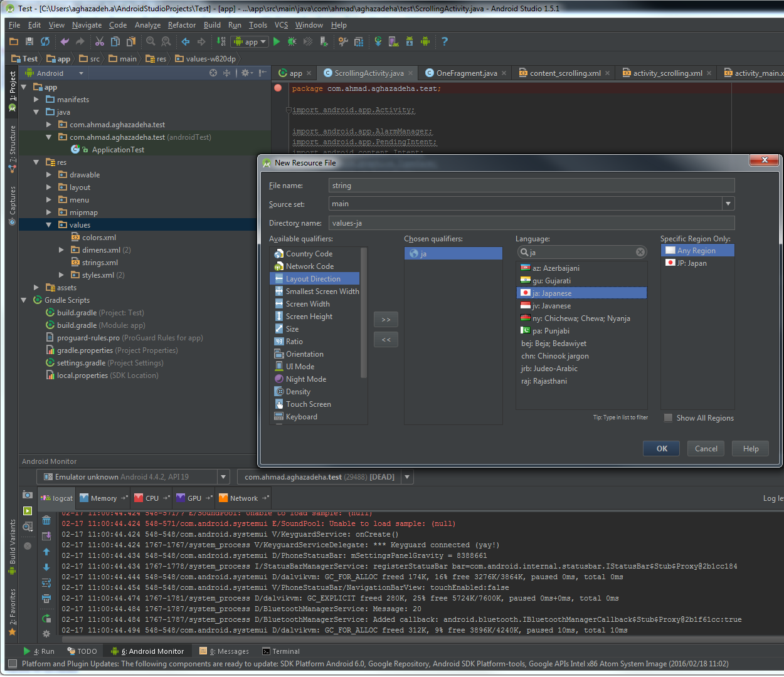
Task: Take a screenshot with the camera icon
Action: pyautogui.click(x=28, y=495)
